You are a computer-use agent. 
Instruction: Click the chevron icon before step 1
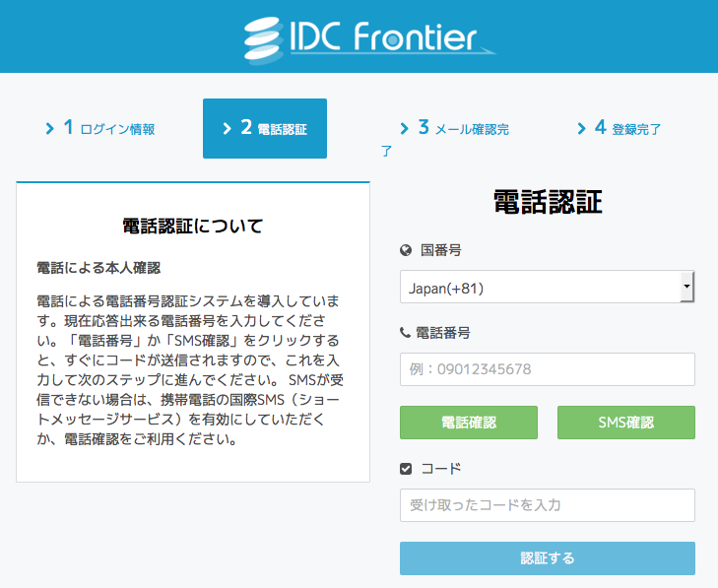coord(49,128)
